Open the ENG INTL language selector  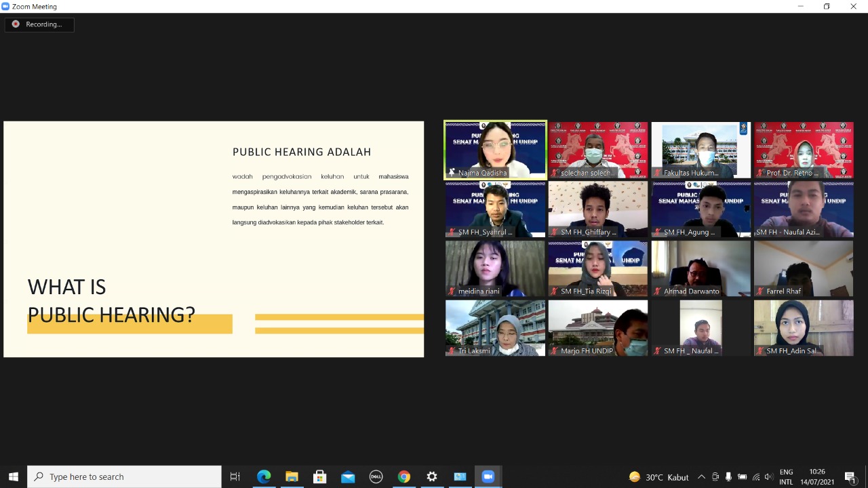coord(786,476)
